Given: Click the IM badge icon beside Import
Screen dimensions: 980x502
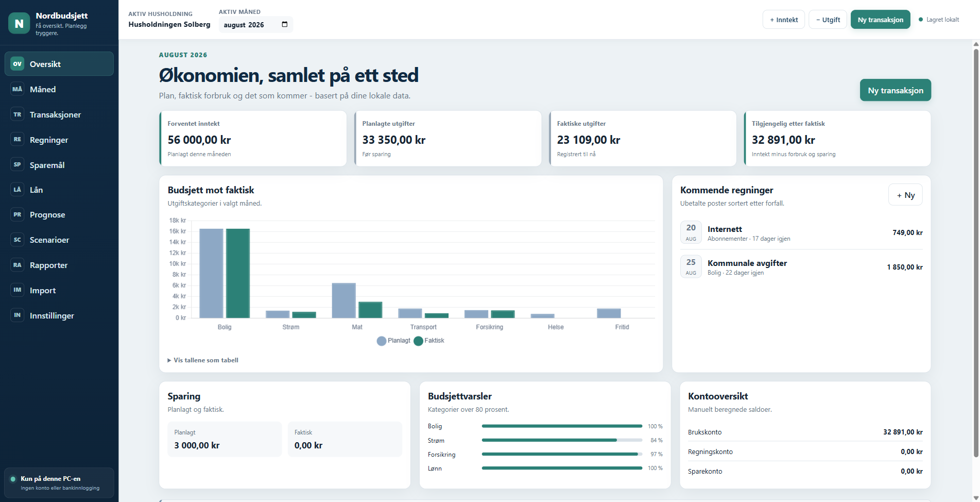Looking at the screenshot, I should coord(18,290).
